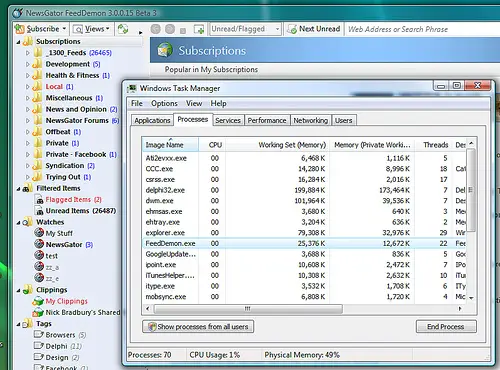Select the Private - Facebook folder
Image resolution: width=500 pixels, height=370 pixels.
coord(75,154)
